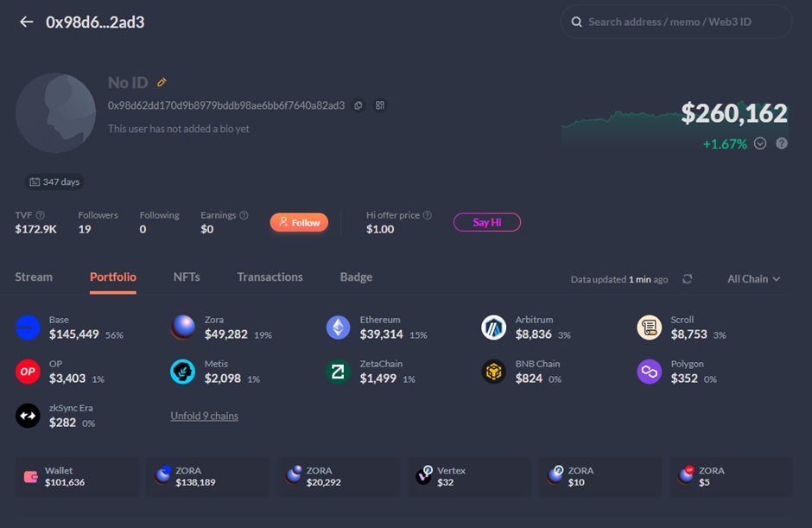
Task: Select the Ethereum chain icon
Action: (338, 328)
